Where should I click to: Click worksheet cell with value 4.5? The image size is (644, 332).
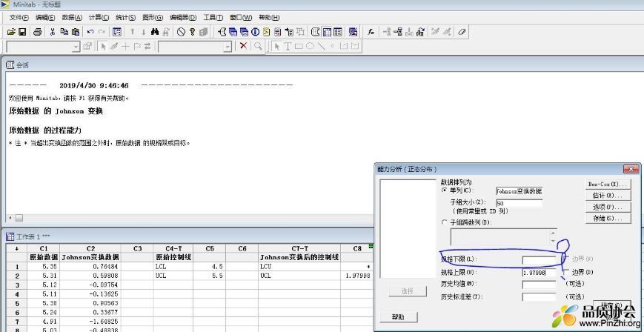210,266
